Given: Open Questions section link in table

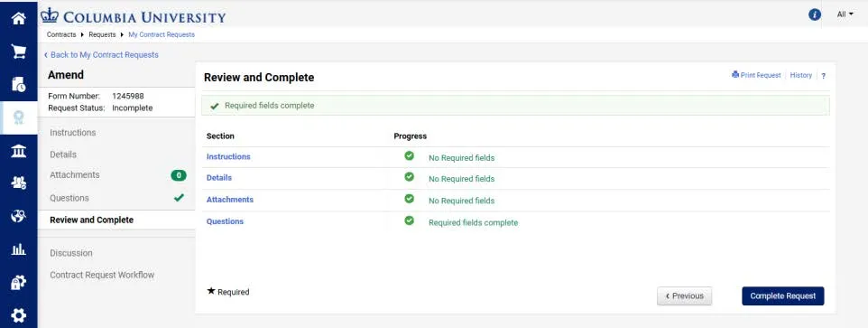Looking at the screenshot, I should [225, 221].
